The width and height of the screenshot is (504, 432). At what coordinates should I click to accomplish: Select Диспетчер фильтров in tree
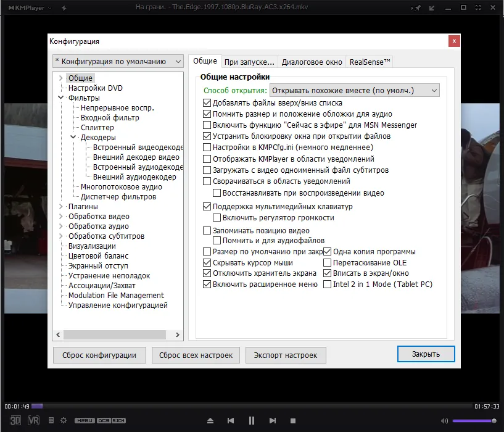118,196
